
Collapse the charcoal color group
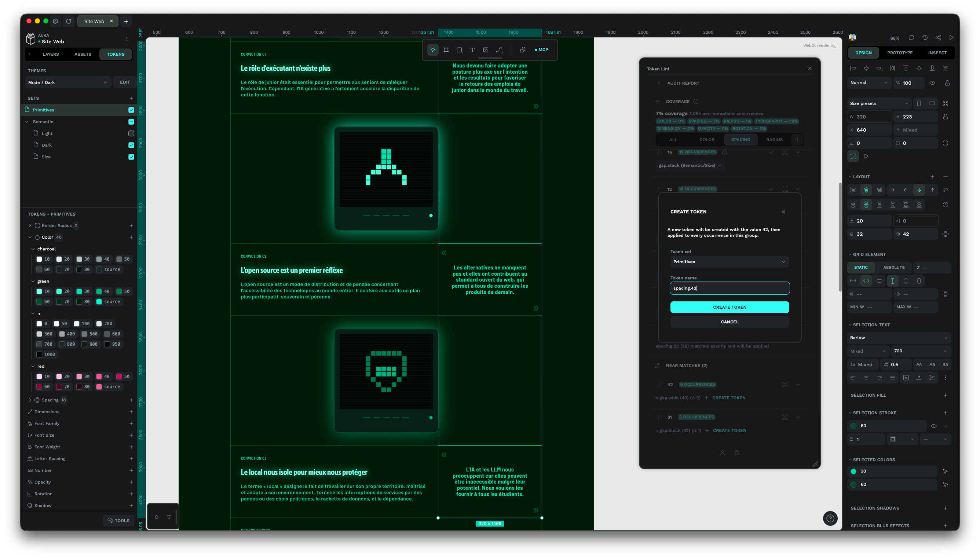click(x=33, y=249)
